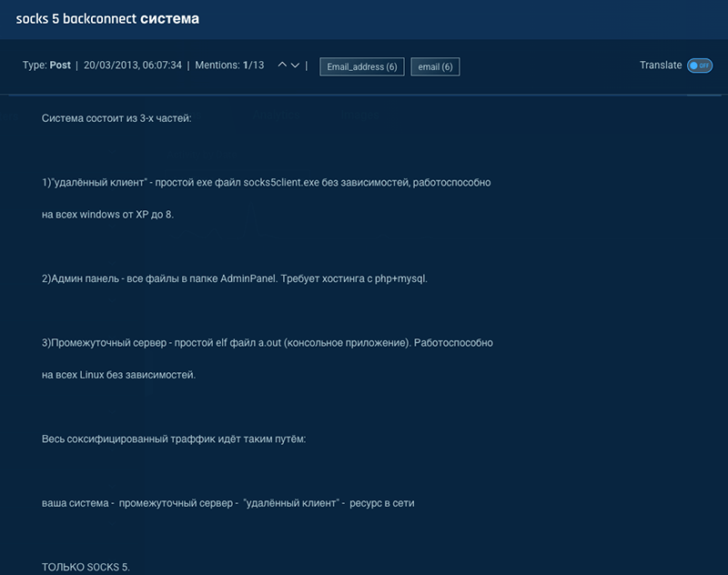The height and width of the screenshot is (575, 728).
Task: Click the Type: Post label
Action: (42, 66)
